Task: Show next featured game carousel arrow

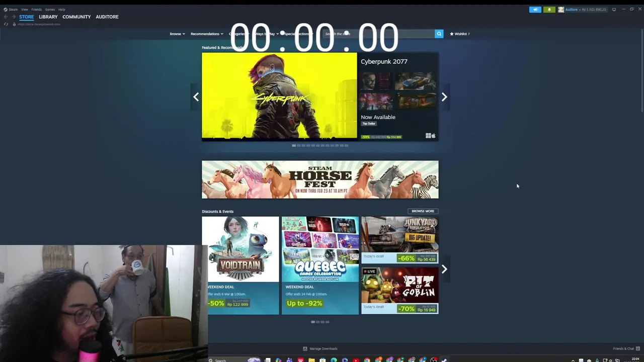Action: click(x=444, y=97)
